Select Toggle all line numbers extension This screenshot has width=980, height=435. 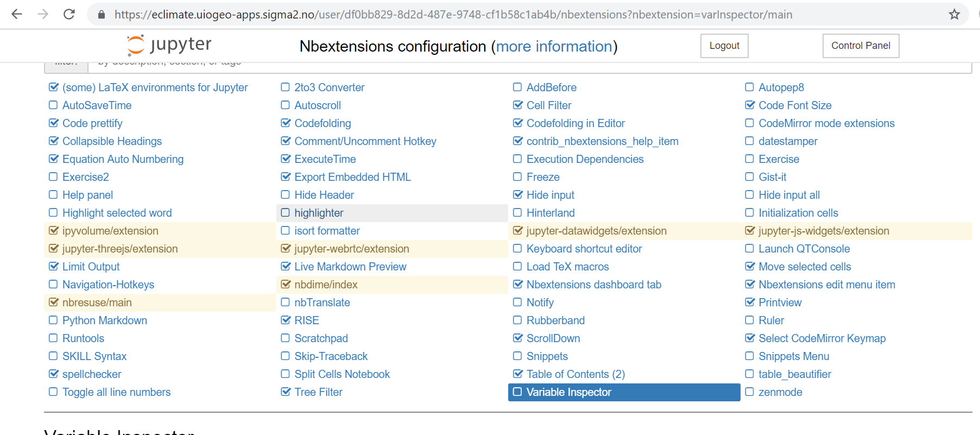coord(116,392)
